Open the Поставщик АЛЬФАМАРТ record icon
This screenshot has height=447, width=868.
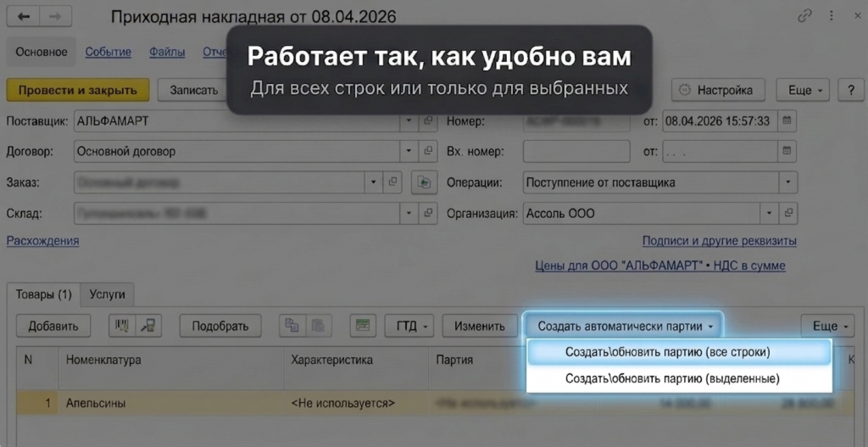click(x=428, y=120)
